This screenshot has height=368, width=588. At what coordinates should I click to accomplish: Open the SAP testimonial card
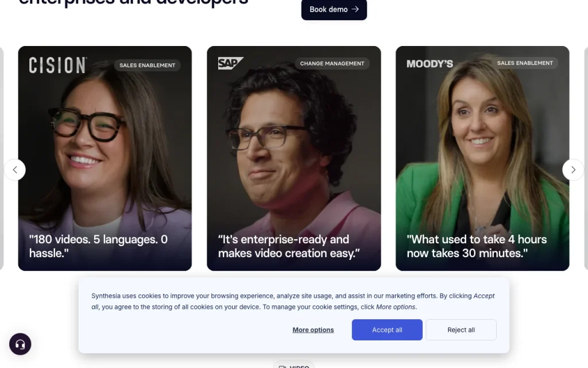[293, 158]
